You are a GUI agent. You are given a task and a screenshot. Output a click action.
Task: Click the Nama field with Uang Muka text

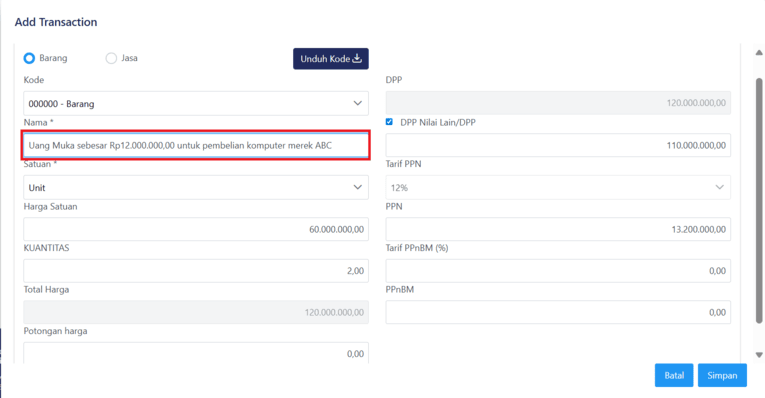[x=196, y=145]
